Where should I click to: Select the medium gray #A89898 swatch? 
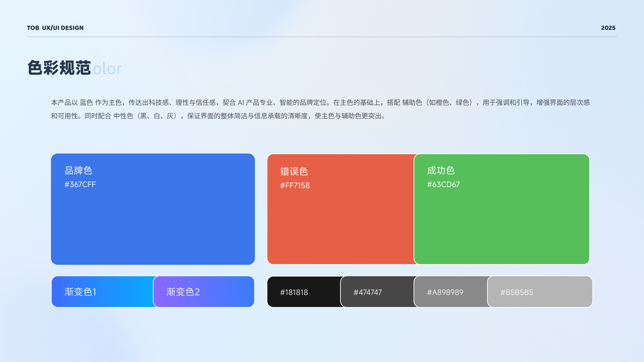click(x=450, y=292)
